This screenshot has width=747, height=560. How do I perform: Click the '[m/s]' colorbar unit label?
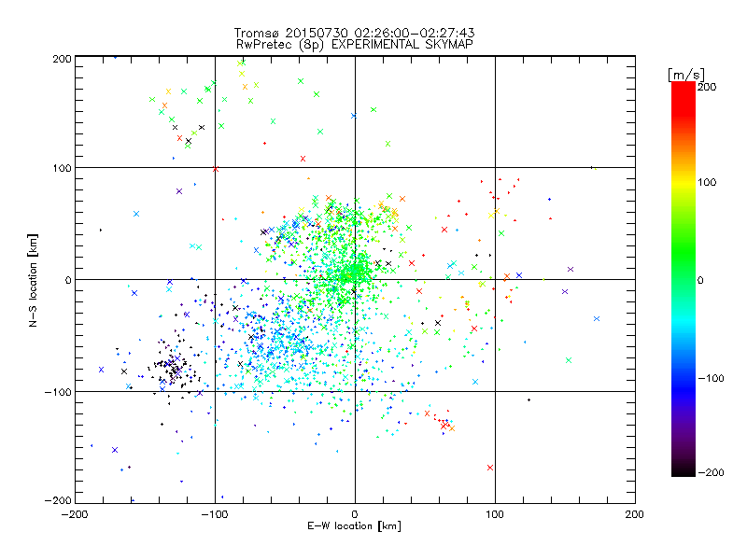(x=686, y=75)
